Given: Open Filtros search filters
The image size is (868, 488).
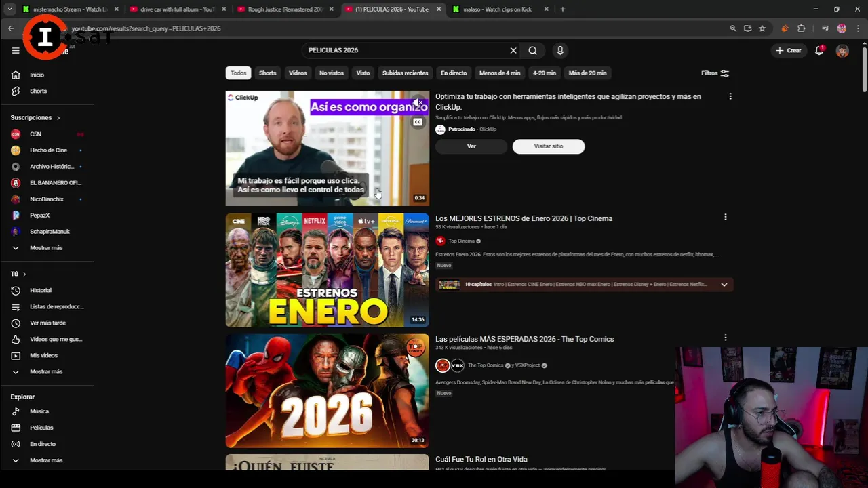Looking at the screenshot, I should click(x=715, y=73).
